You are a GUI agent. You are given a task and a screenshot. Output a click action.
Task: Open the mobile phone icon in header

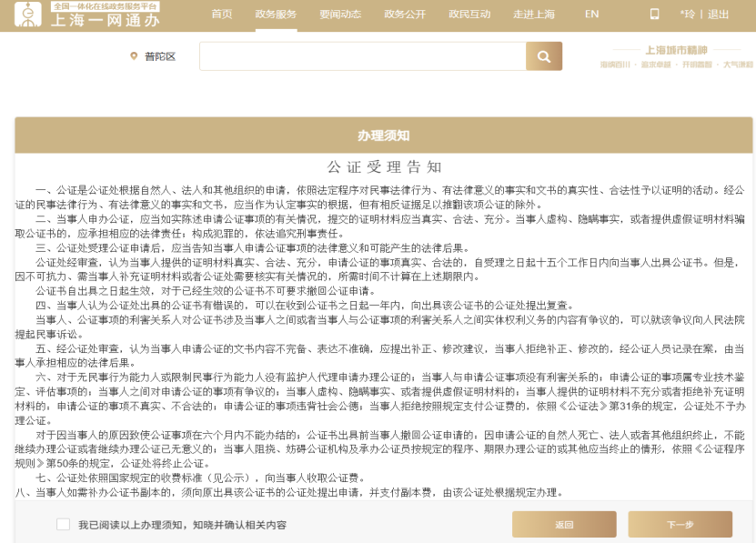(x=654, y=14)
